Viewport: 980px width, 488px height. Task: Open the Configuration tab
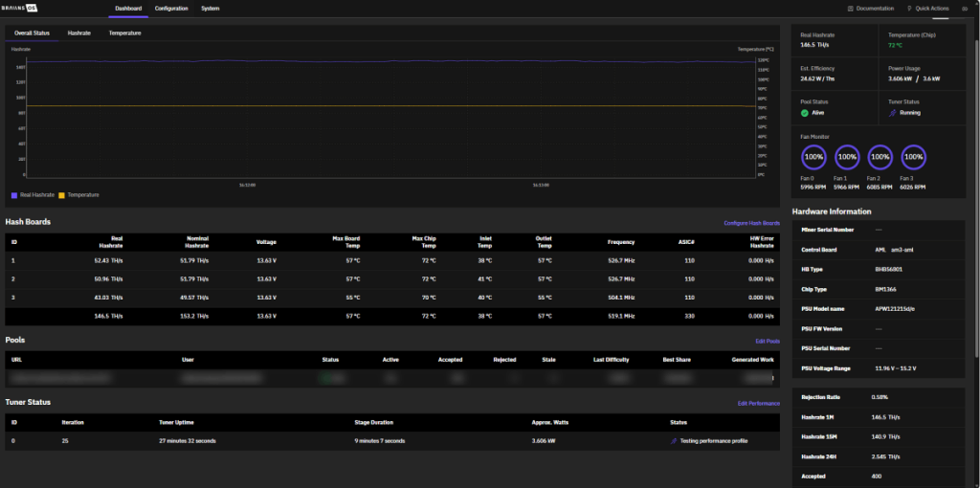pyautogui.click(x=171, y=9)
